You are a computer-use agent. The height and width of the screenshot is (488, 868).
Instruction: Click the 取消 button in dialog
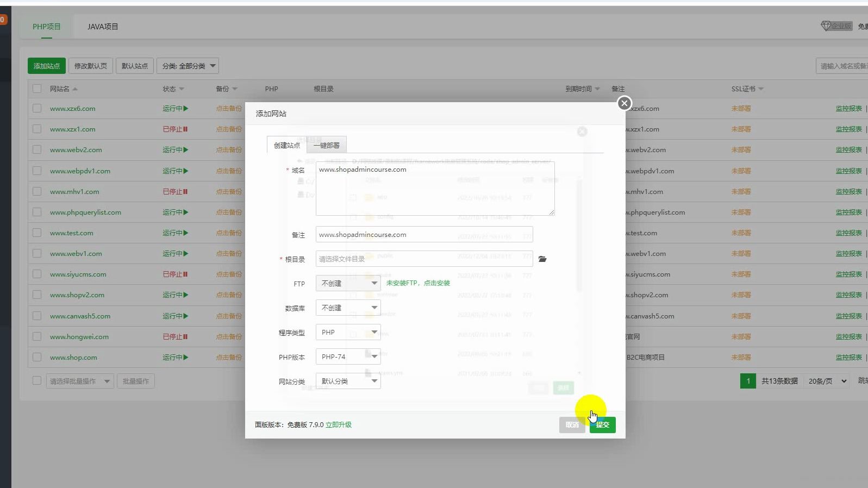pos(572,425)
